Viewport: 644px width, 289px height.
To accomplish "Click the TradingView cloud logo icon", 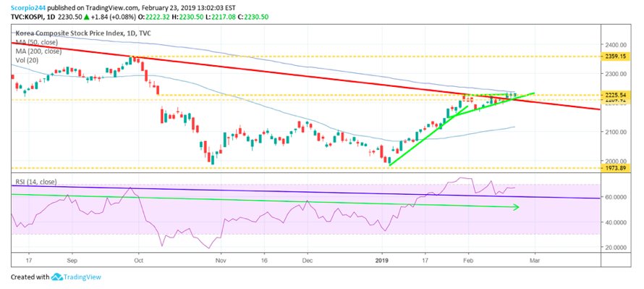I will (57, 277).
